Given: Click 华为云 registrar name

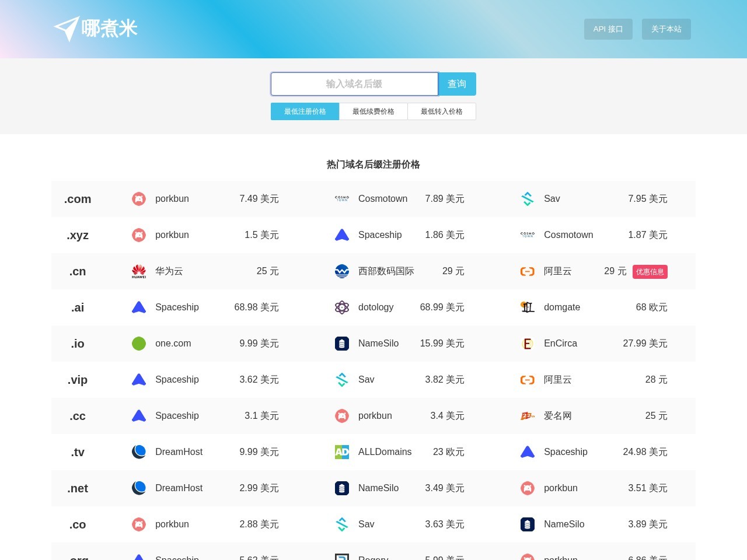Looking at the screenshot, I should click(x=169, y=271).
